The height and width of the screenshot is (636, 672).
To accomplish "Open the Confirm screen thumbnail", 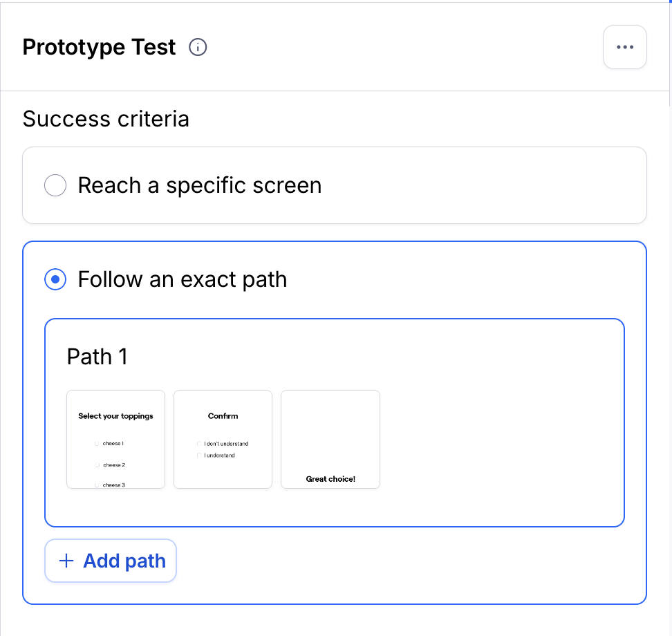I will [x=223, y=439].
